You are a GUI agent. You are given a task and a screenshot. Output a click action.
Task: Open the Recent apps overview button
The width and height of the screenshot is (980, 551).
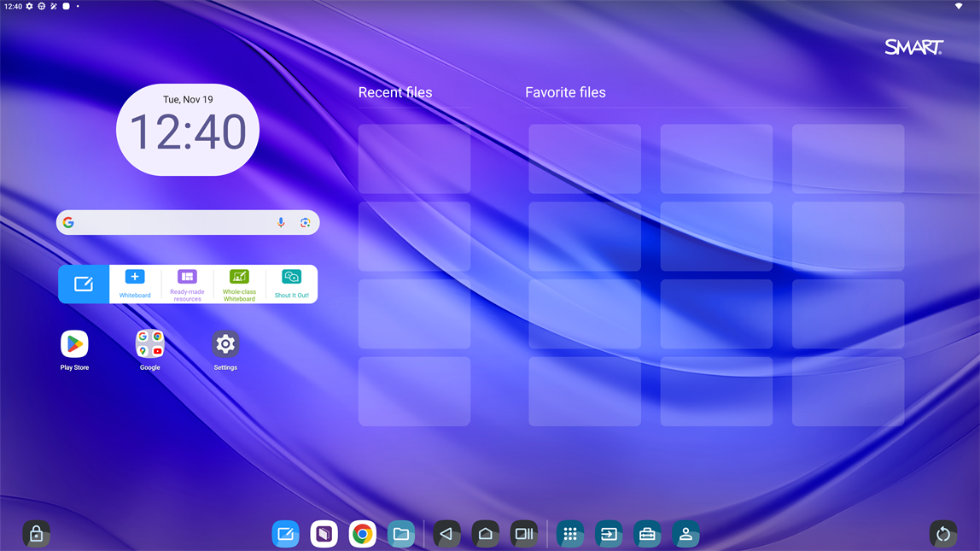(523, 534)
